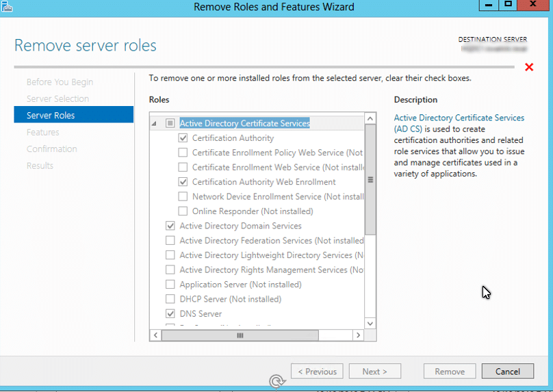Uncheck the Certification Authority checkbox
Screen dimensions: 553x392
point(183,138)
